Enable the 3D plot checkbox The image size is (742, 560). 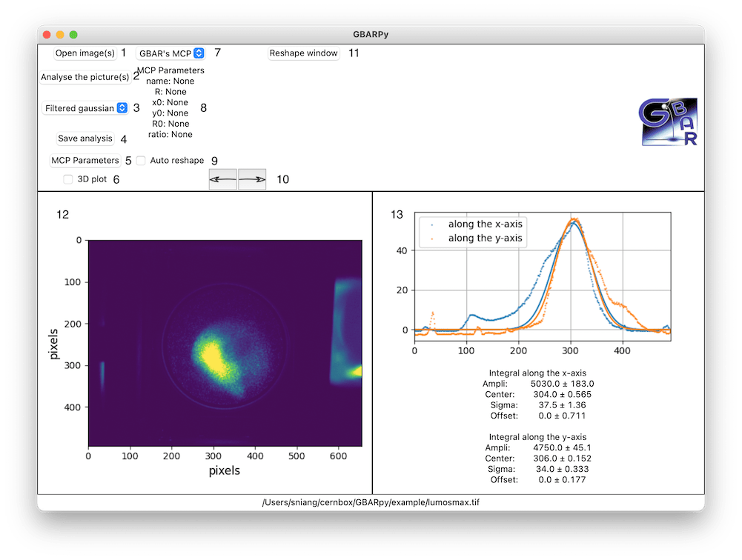(x=68, y=179)
